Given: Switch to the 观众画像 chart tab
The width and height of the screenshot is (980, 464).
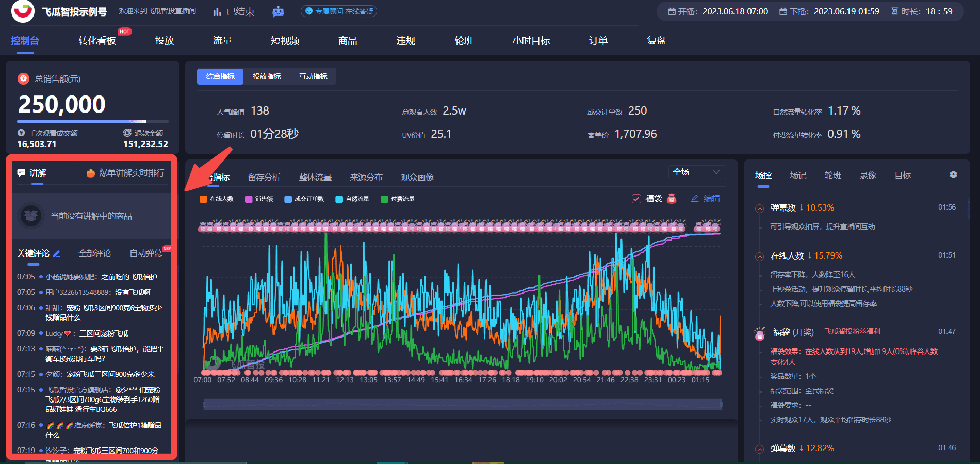Looking at the screenshot, I should (x=417, y=178).
